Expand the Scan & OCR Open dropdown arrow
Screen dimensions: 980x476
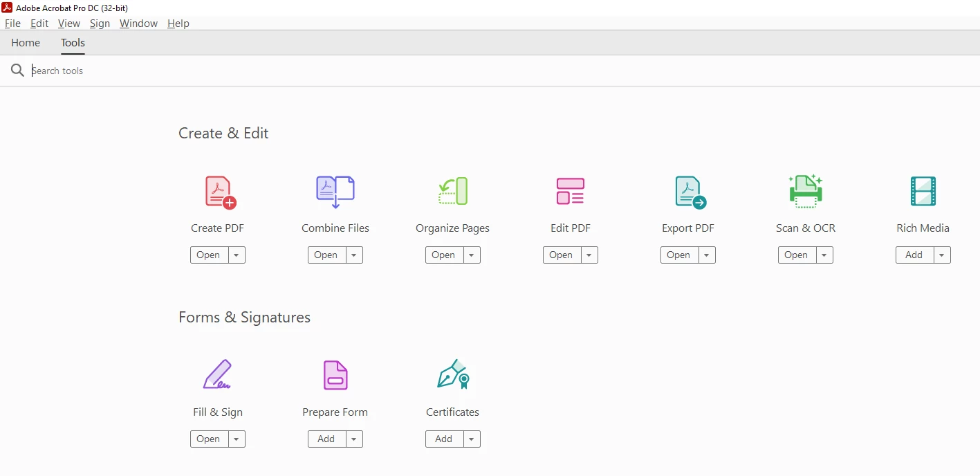824,255
